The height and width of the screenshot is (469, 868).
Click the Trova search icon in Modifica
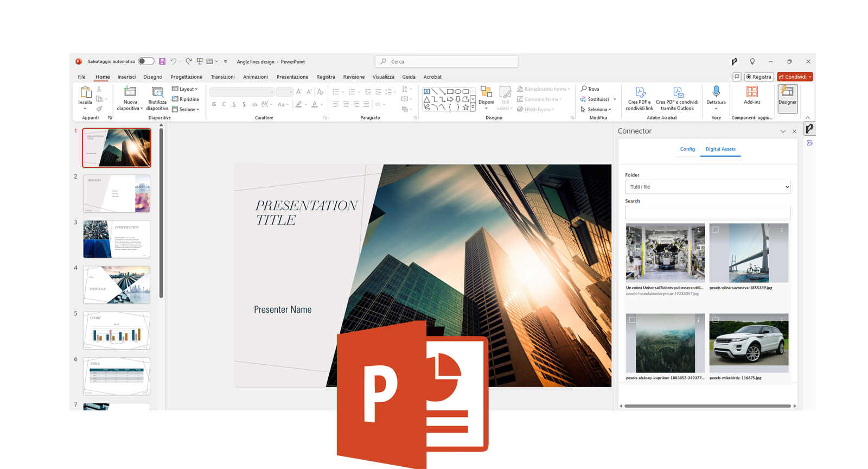pyautogui.click(x=584, y=89)
